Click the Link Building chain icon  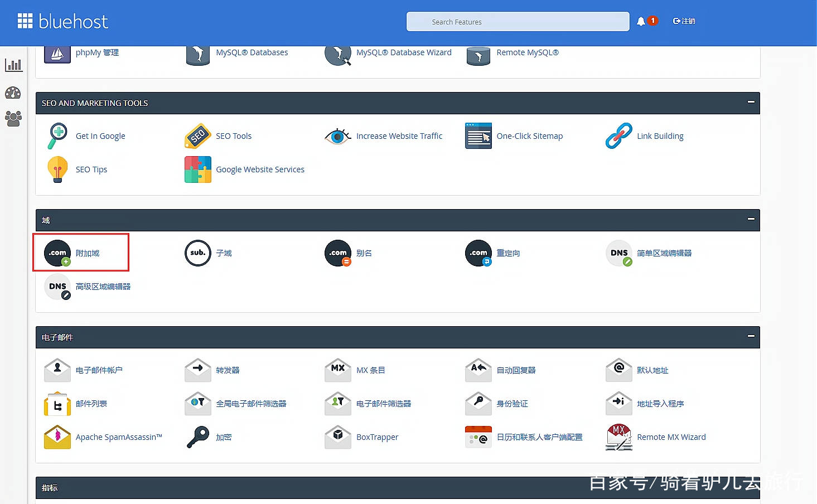pyautogui.click(x=619, y=136)
